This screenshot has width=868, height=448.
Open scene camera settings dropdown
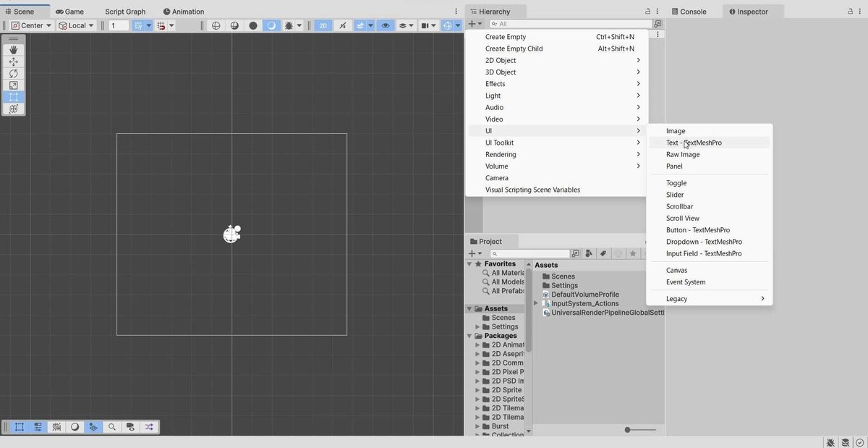[x=427, y=25]
